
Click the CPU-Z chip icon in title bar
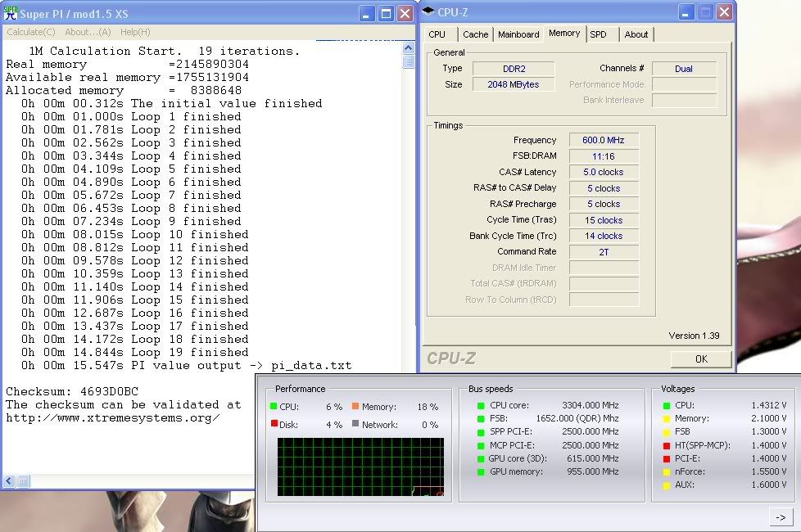click(428, 11)
